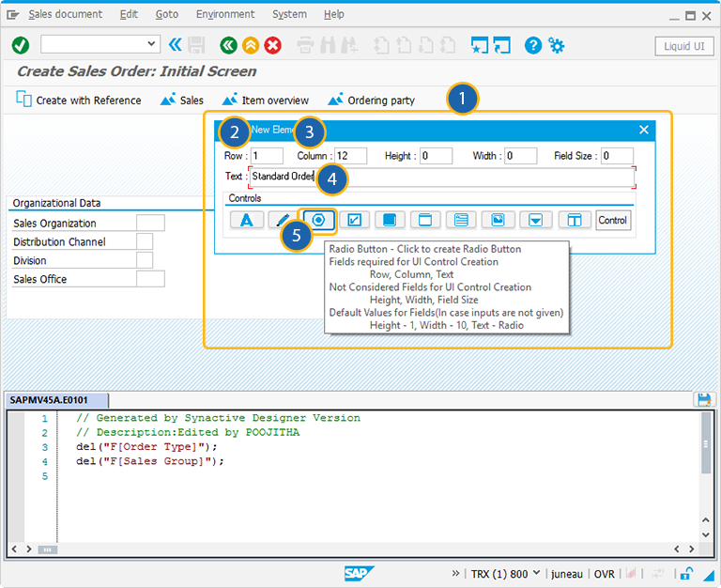Select the Text label control icon
The height and width of the screenshot is (588, 721).
click(247, 220)
